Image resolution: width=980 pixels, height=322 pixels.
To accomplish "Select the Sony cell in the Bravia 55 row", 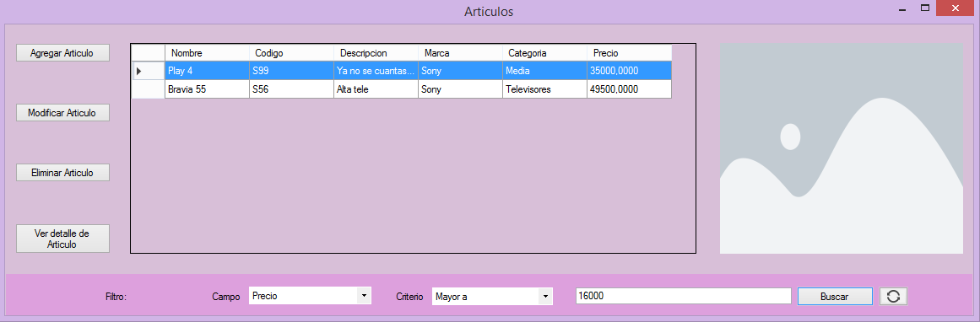I will tap(460, 89).
